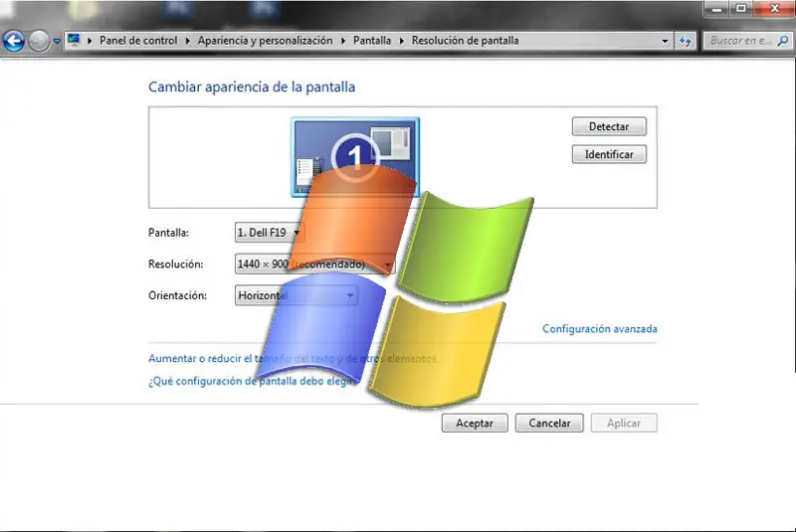The image size is (796, 532).
Task: Click the Control Panel icon in address bar
Action: pyautogui.click(x=74, y=40)
